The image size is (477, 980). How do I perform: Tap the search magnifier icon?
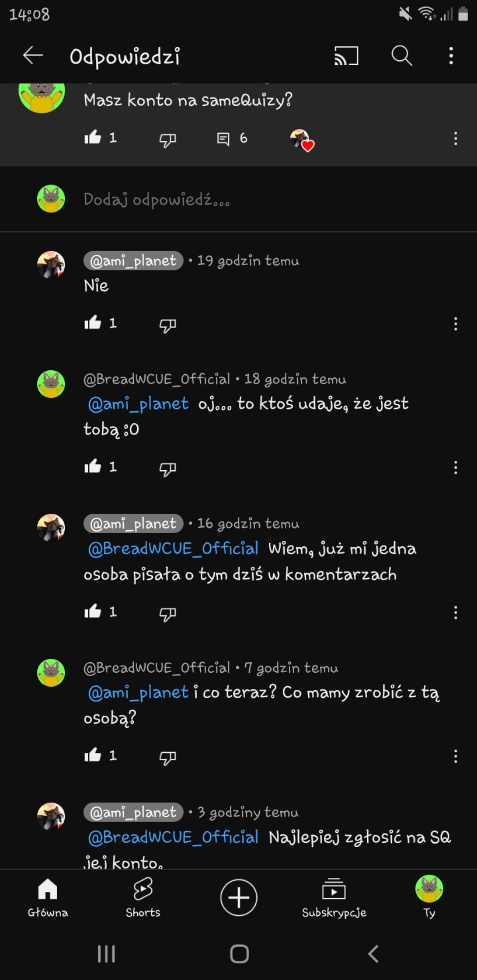401,56
